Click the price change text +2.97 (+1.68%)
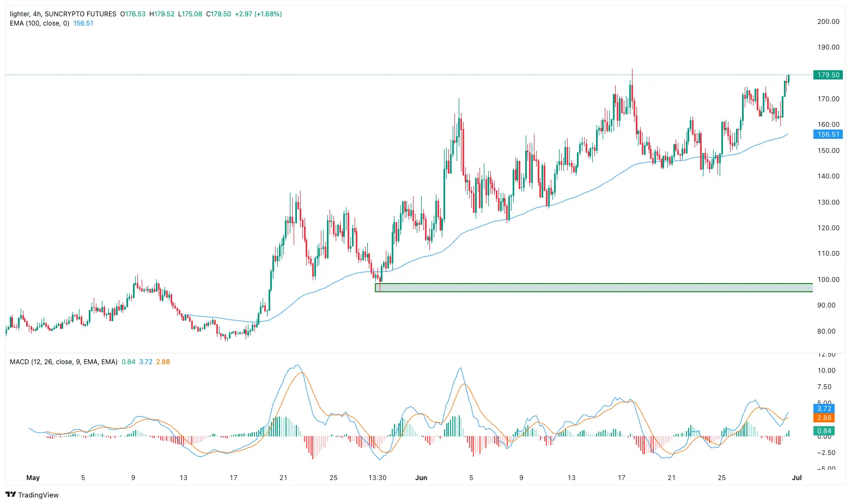The width and height of the screenshot is (851, 504). (x=258, y=14)
